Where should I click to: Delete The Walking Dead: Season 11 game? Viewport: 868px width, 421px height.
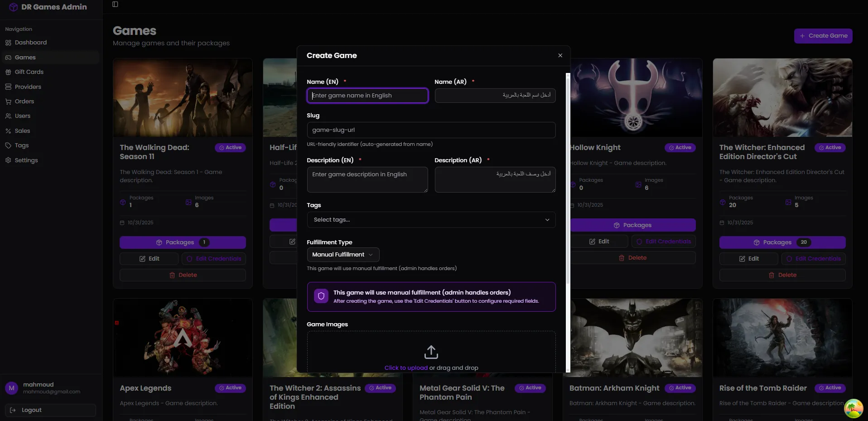pyautogui.click(x=183, y=275)
